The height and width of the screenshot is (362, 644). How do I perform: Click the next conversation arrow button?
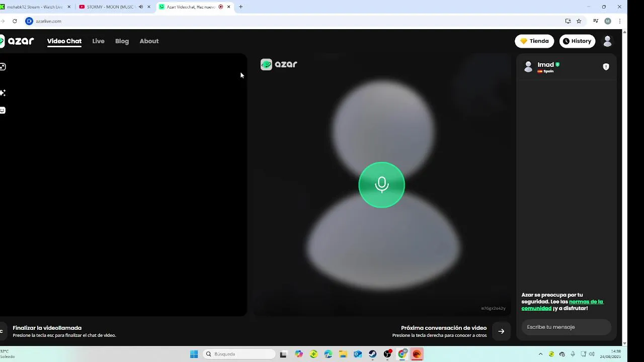(501, 331)
